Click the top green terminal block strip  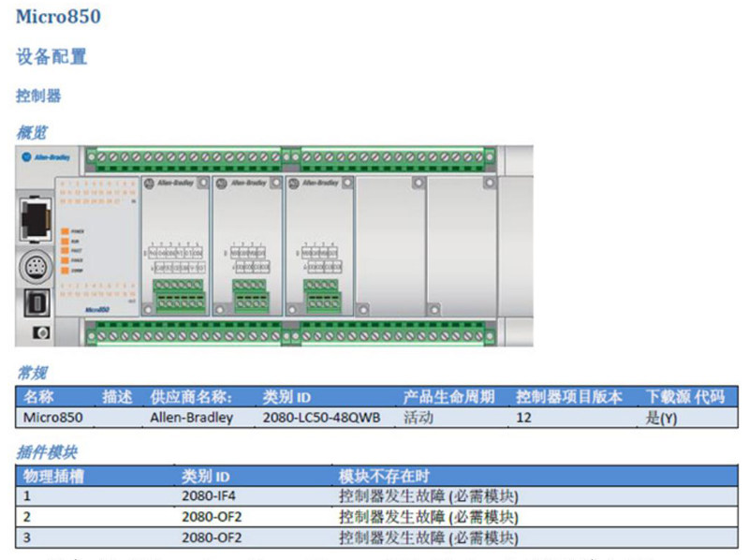pyautogui.click(x=291, y=159)
